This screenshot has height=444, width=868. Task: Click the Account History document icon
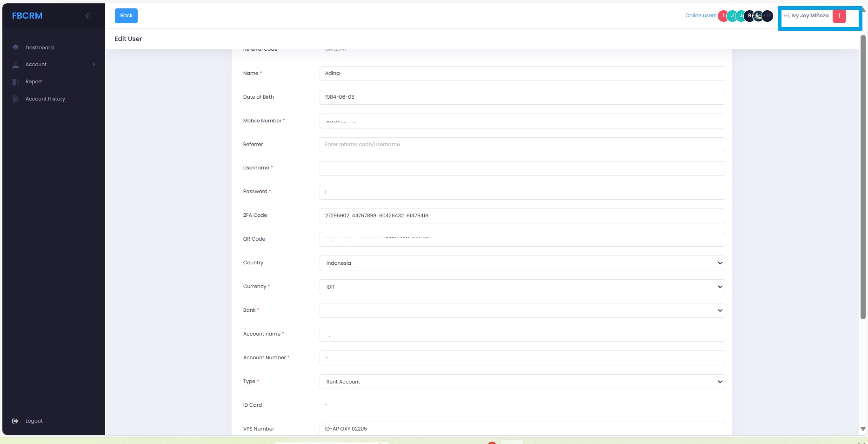[x=15, y=99]
